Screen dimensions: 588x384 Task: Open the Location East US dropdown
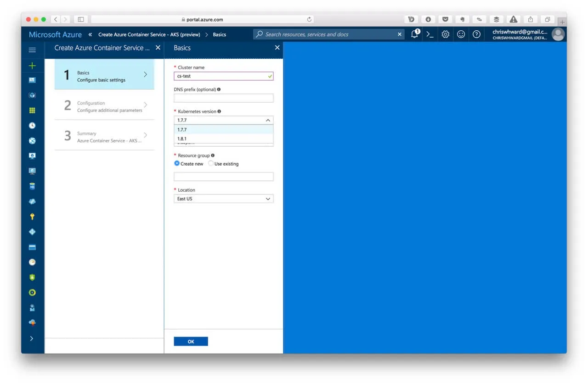click(224, 199)
